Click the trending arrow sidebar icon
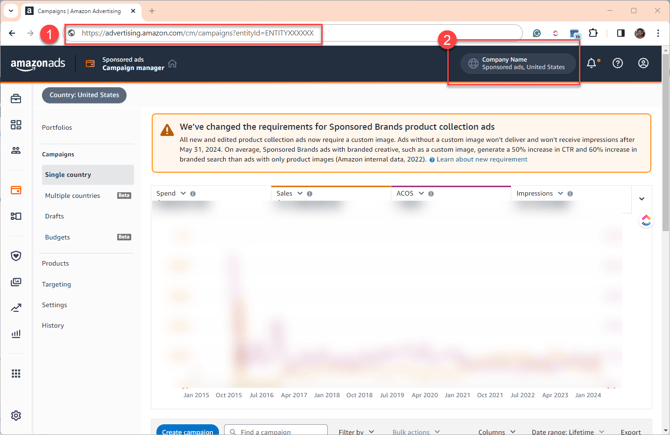The height and width of the screenshot is (435, 670). pyautogui.click(x=16, y=308)
